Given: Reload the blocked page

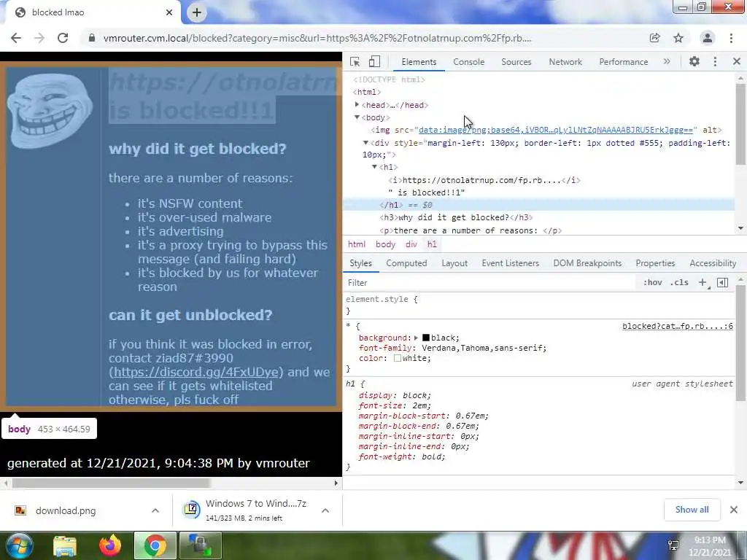Looking at the screenshot, I should pos(63,38).
